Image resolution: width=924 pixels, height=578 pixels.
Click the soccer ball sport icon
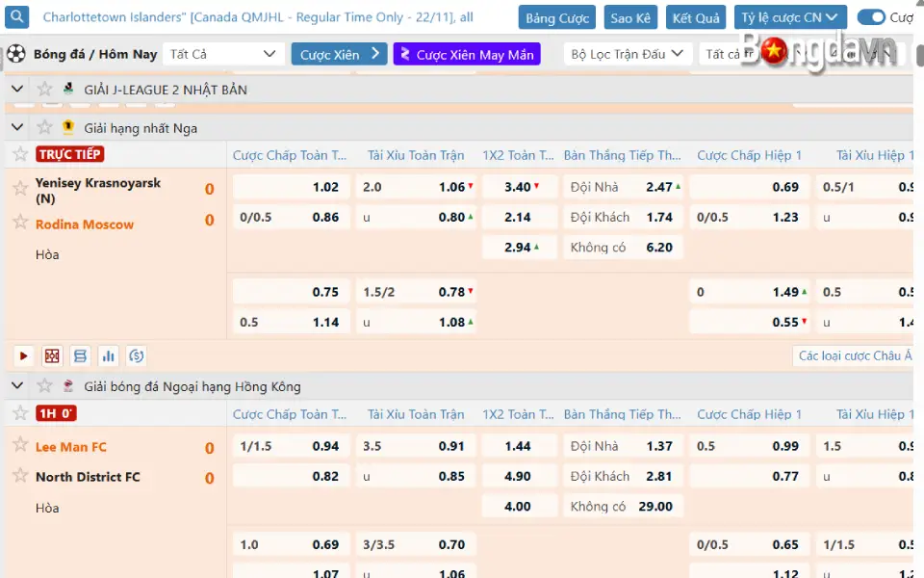point(15,54)
